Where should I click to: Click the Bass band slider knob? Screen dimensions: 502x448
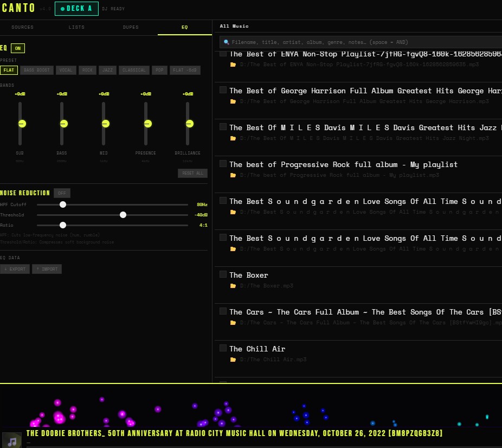[64, 124]
